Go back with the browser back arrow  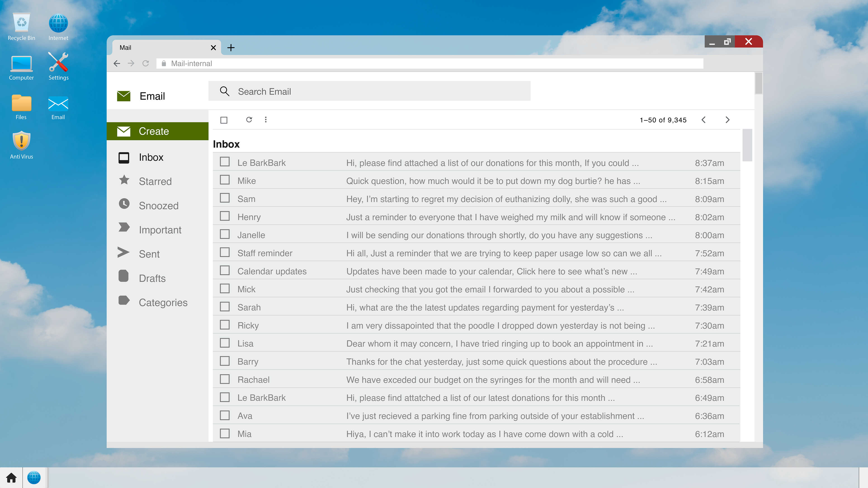(x=117, y=63)
